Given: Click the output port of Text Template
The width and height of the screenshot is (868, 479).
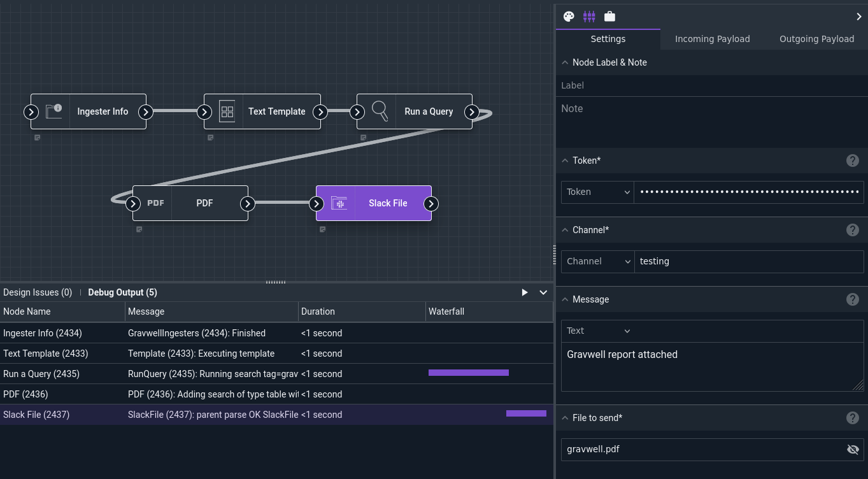Looking at the screenshot, I should pyautogui.click(x=320, y=112).
